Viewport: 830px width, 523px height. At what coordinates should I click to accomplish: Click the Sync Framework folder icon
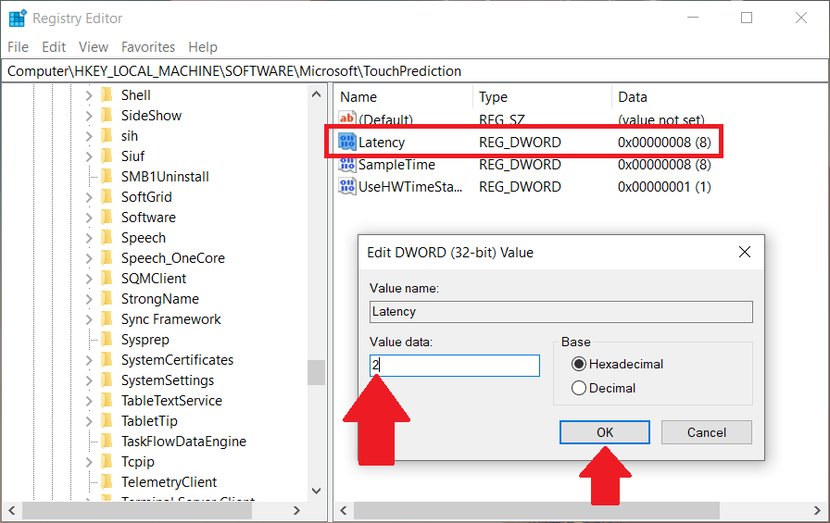coord(107,319)
